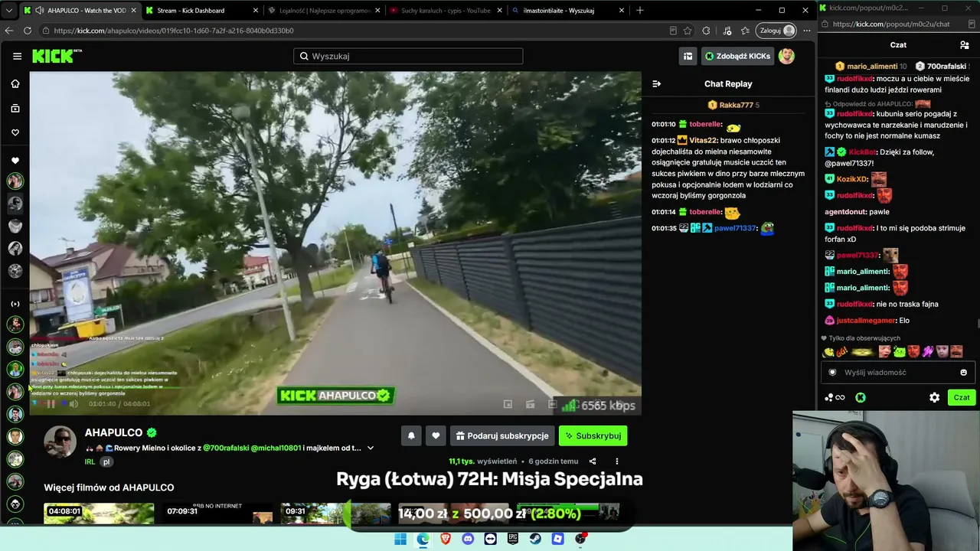
Task: Click the Podaruj subskrypcje button
Action: tap(501, 436)
